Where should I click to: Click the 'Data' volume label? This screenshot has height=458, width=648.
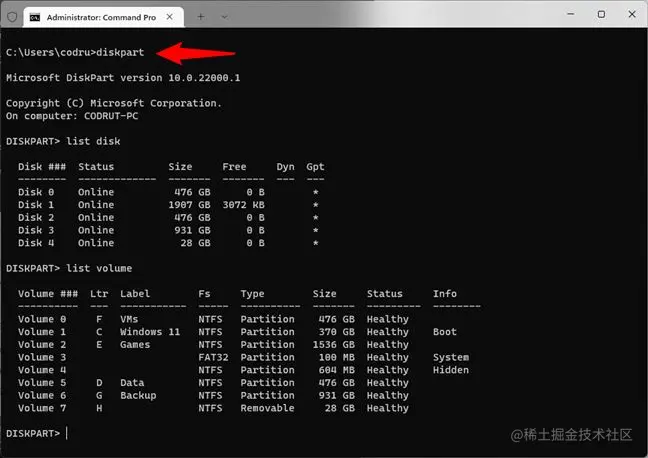132,383
